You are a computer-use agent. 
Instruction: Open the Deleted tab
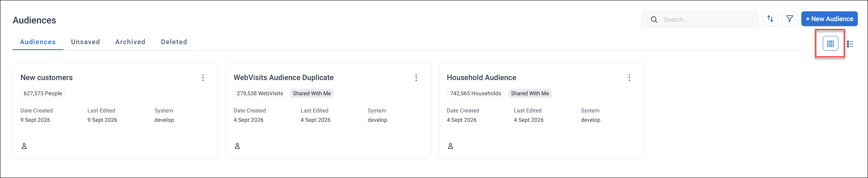[174, 42]
